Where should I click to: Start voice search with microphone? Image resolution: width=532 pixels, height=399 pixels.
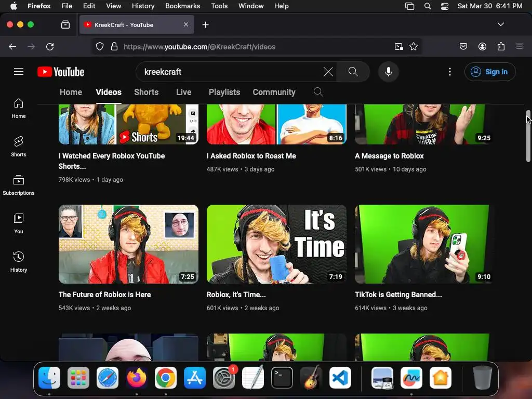click(389, 72)
